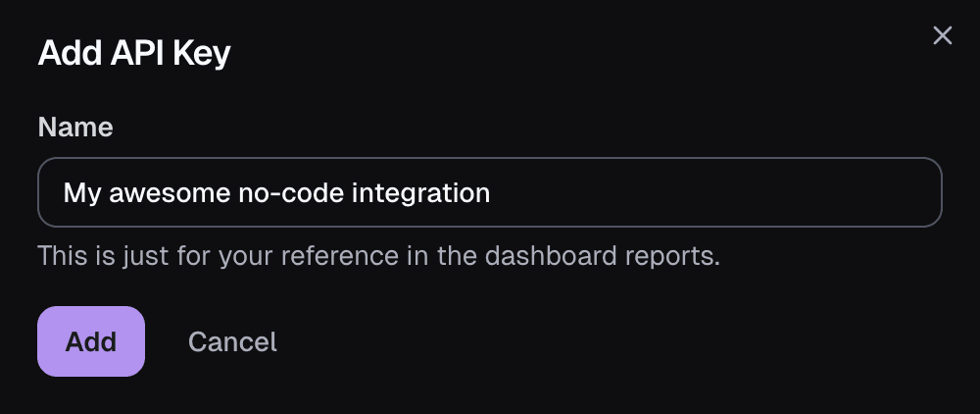This screenshot has height=414, width=980.
Task: Dismiss the dialog using the X icon
Action: (942, 36)
